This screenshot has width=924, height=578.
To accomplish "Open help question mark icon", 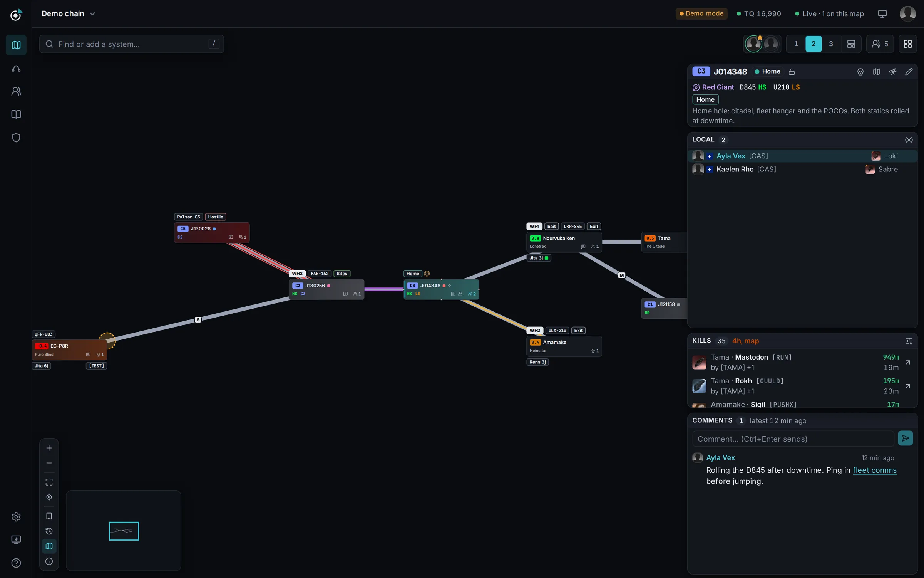I will (16, 563).
